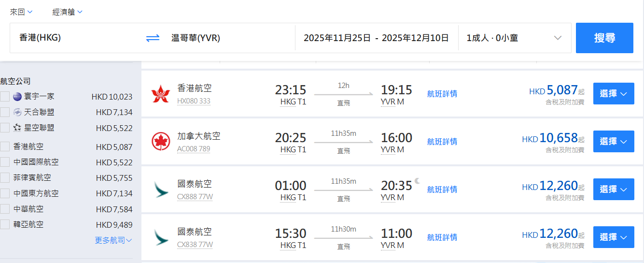Open the 經濟艙 cabin class dropdown

67,12
